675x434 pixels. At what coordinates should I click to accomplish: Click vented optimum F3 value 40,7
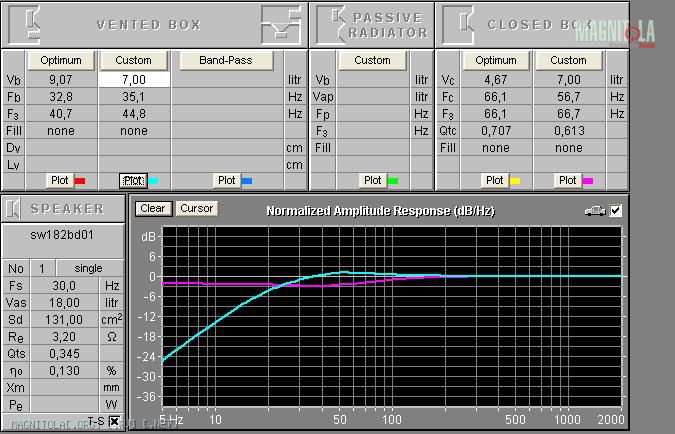[x=61, y=114]
